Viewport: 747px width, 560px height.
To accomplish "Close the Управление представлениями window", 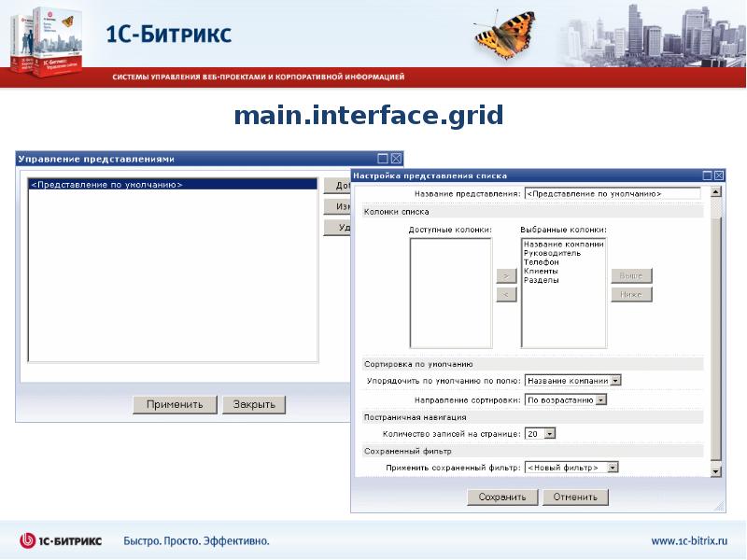I will pos(396,159).
